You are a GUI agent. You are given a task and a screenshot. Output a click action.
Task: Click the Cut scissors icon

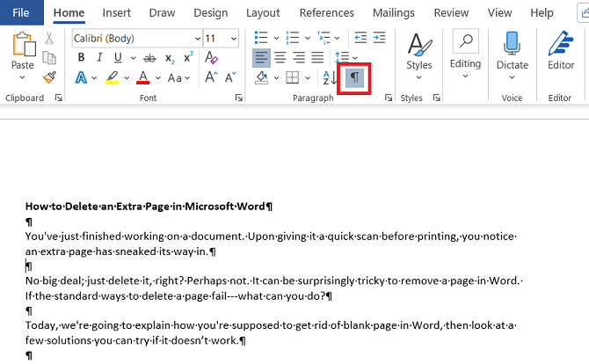point(49,38)
